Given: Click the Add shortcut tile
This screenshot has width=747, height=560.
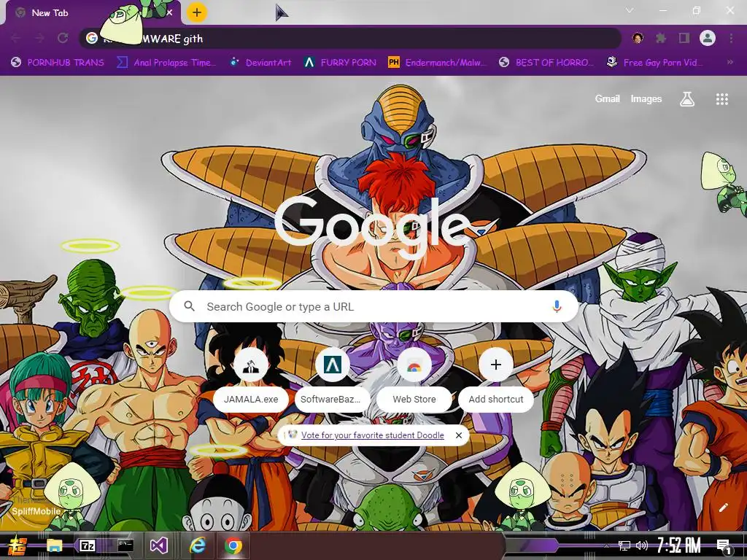Looking at the screenshot, I should 496,379.
